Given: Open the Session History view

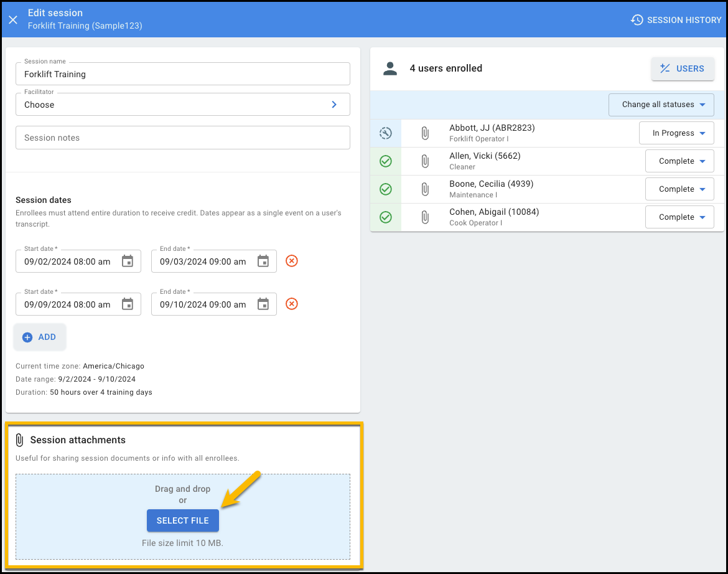Looking at the screenshot, I should click(x=676, y=20).
